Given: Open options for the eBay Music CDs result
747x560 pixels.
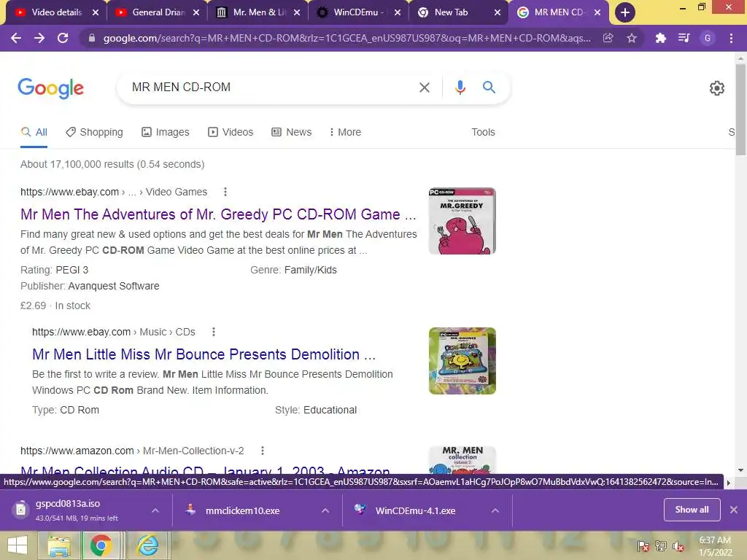Looking at the screenshot, I should [x=214, y=332].
